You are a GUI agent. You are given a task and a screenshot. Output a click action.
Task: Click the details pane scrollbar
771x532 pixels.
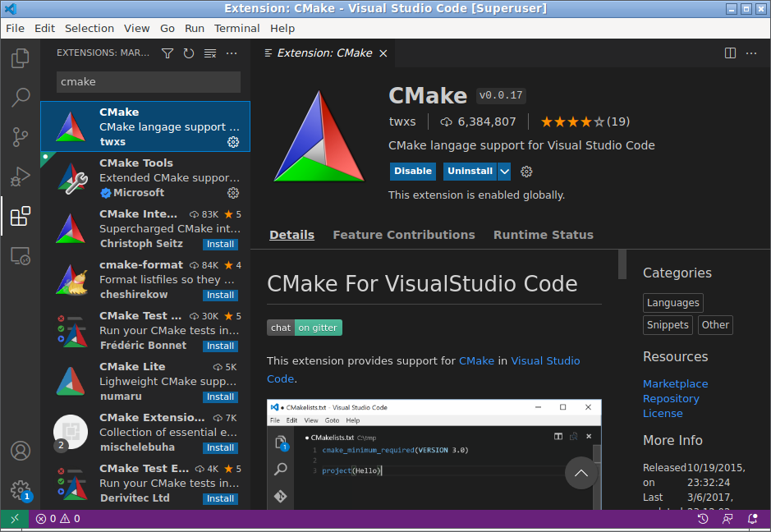pyautogui.click(x=622, y=264)
